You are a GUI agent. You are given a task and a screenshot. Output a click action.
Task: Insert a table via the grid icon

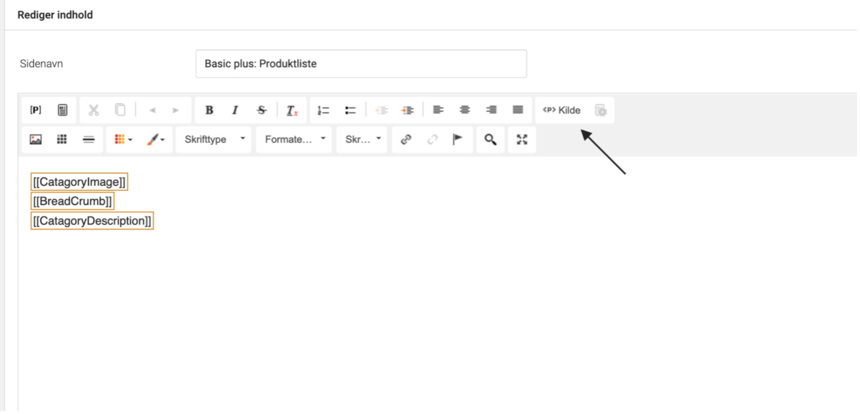62,140
